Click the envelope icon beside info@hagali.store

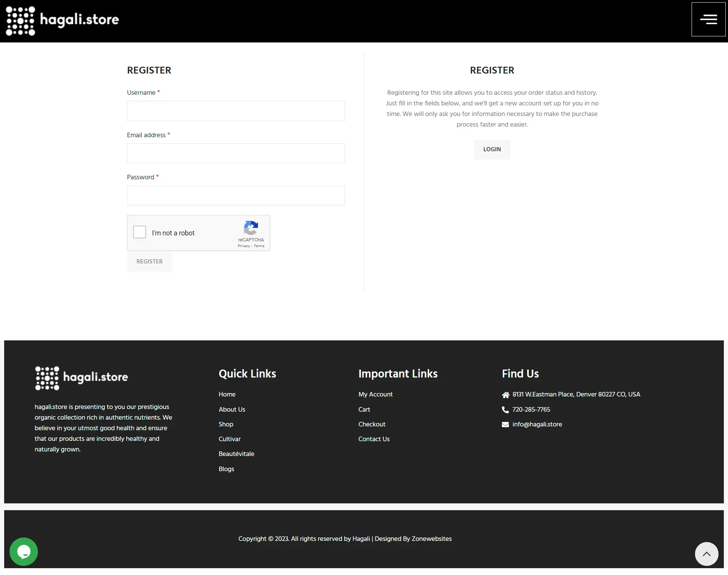coord(505,425)
